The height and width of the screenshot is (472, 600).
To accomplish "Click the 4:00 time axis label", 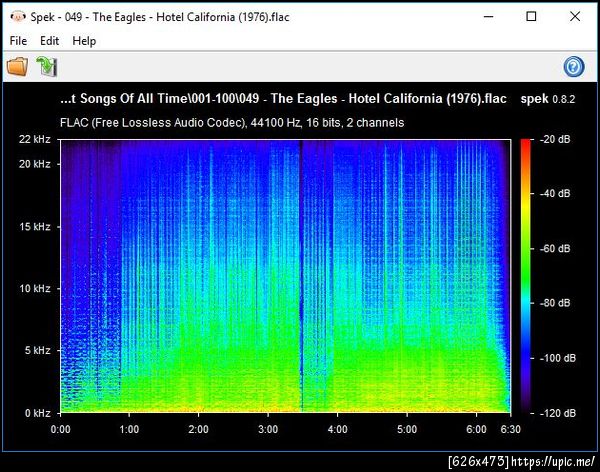I will point(338,429).
